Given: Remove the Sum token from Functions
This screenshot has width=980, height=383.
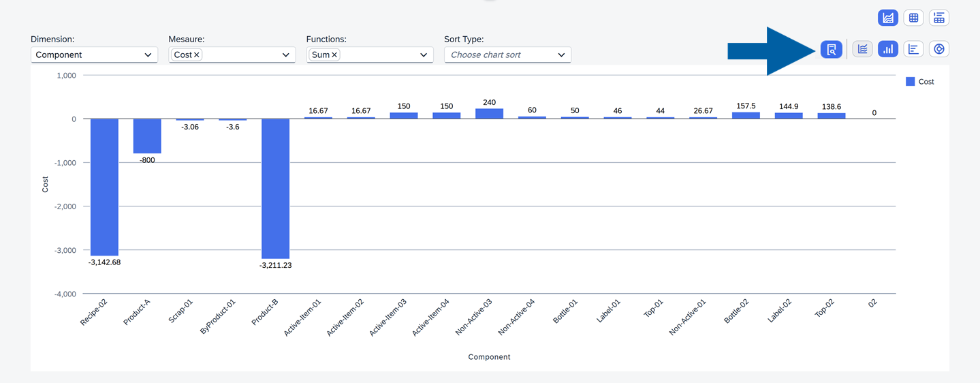Looking at the screenshot, I should (334, 55).
